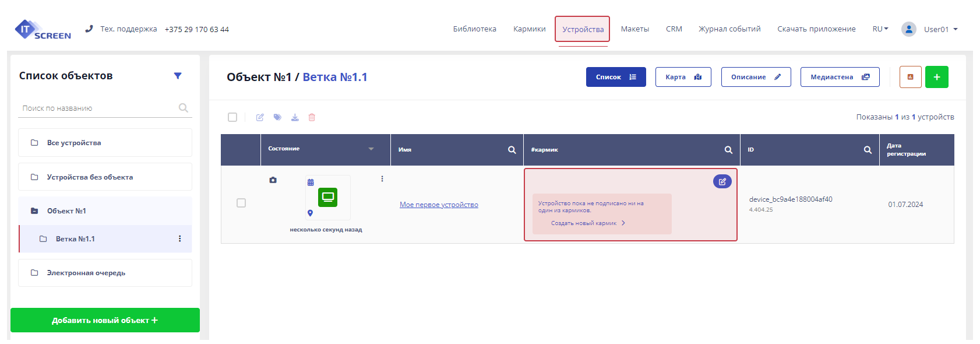980x344 pixels.
Task: Click the red trash delete icon in toolbar
Action: point(312,117)
